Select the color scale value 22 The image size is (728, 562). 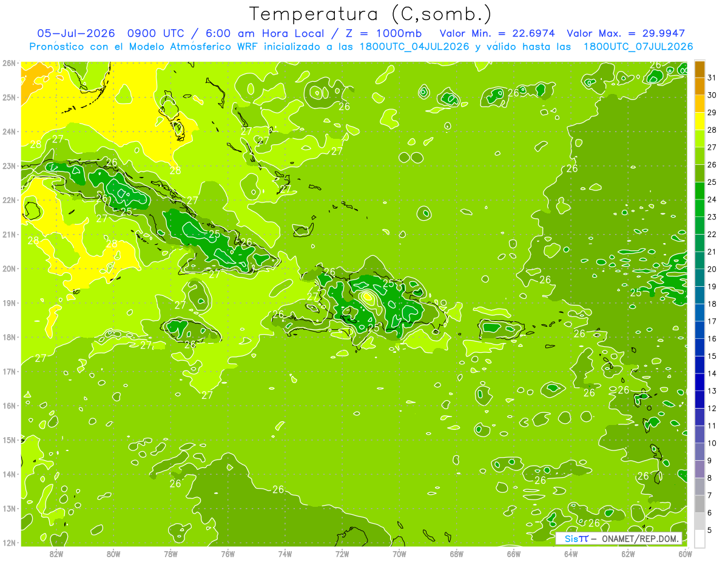pyautogui.click(x=712, y=234)
